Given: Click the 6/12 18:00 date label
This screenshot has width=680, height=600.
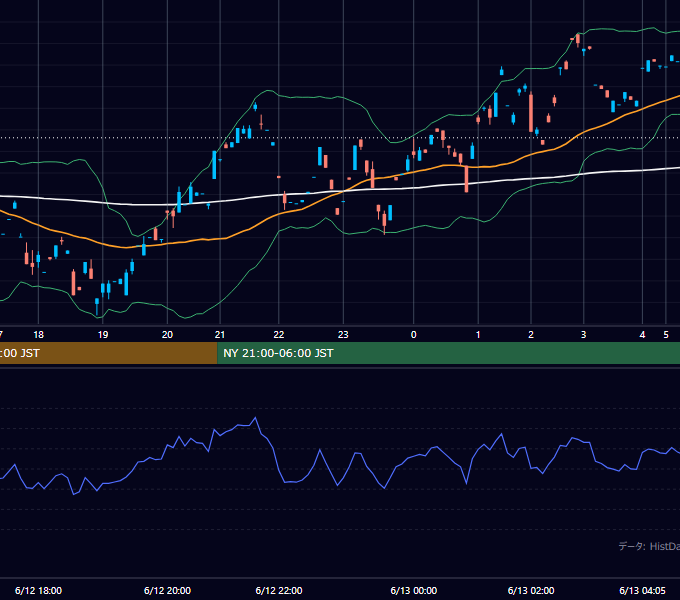Looking at the screenshot, I should pyautogui.click(x=38, y=590).
